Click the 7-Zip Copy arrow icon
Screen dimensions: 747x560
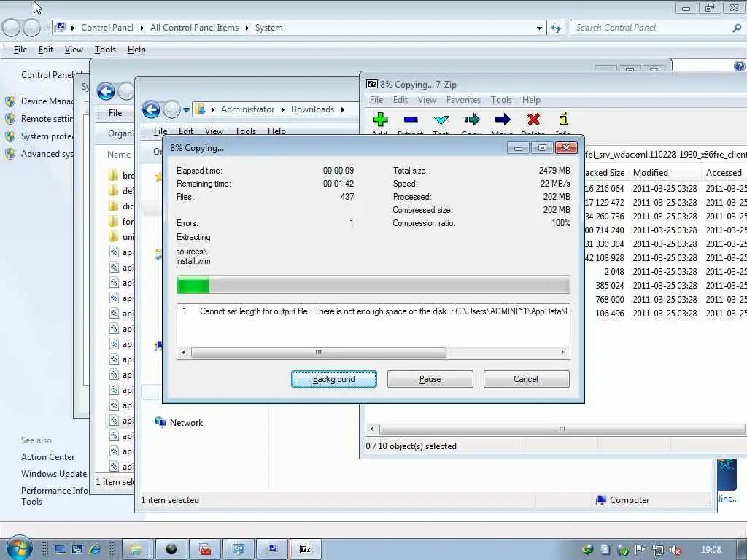click(472, 119)
